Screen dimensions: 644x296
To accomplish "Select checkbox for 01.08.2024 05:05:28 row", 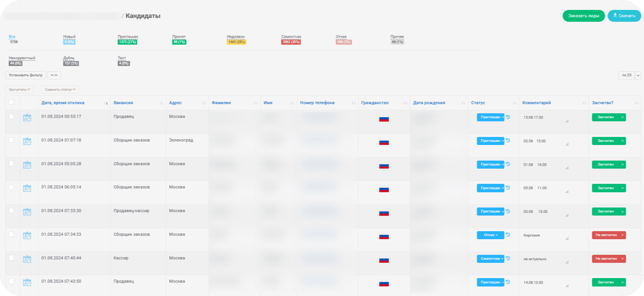I will pyautogui.click(x=11, y=163).
